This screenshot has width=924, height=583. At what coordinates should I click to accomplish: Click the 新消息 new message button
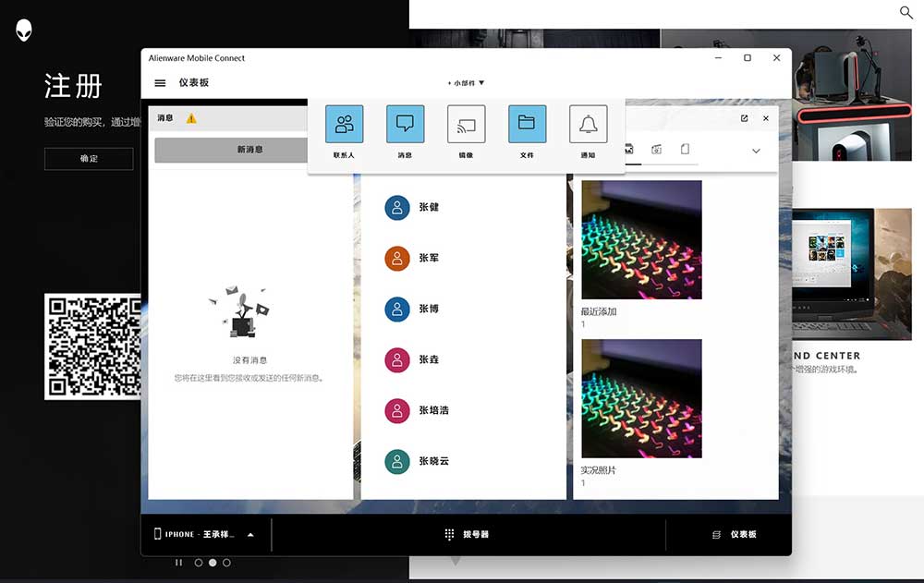click(249, 149)
